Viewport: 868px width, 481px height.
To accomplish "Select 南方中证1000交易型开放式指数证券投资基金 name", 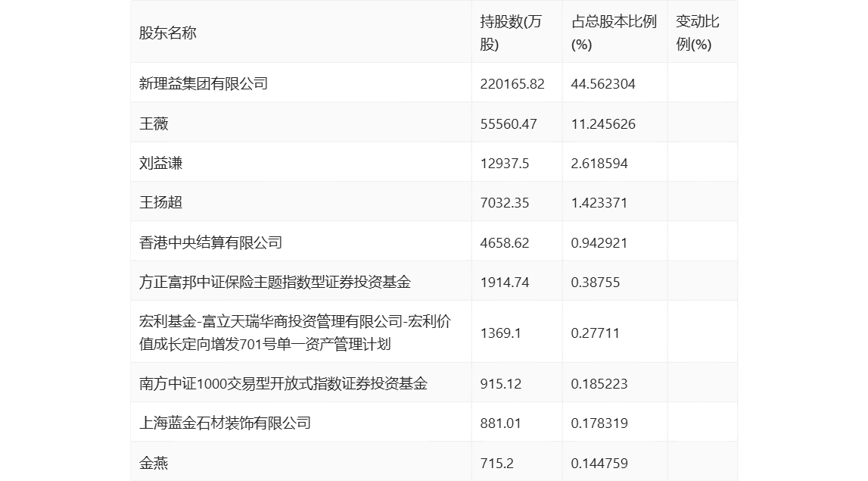I will tap(284, 383).
